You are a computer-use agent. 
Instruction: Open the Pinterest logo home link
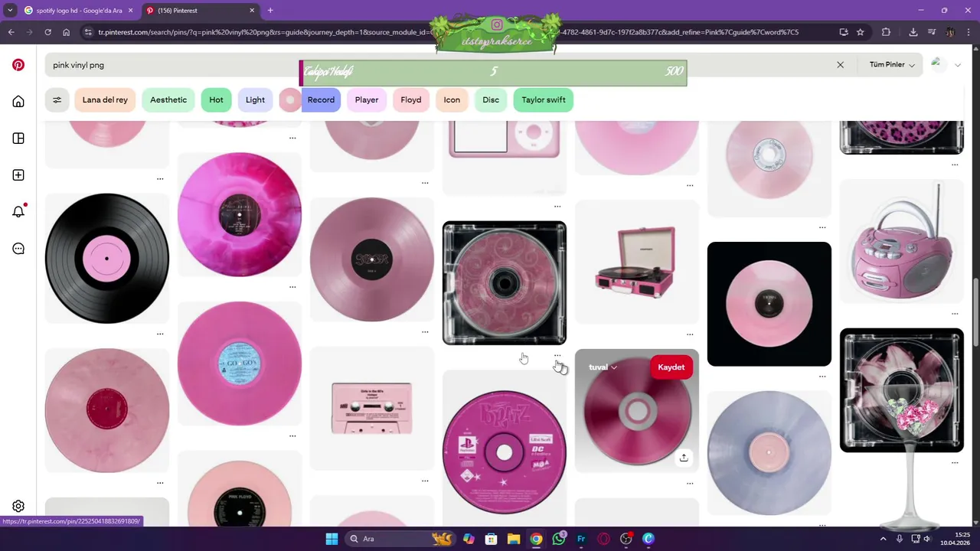coord(18,65)
